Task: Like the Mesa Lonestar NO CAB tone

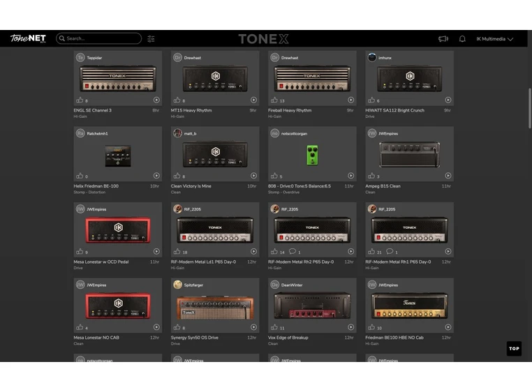Action: 80,327
